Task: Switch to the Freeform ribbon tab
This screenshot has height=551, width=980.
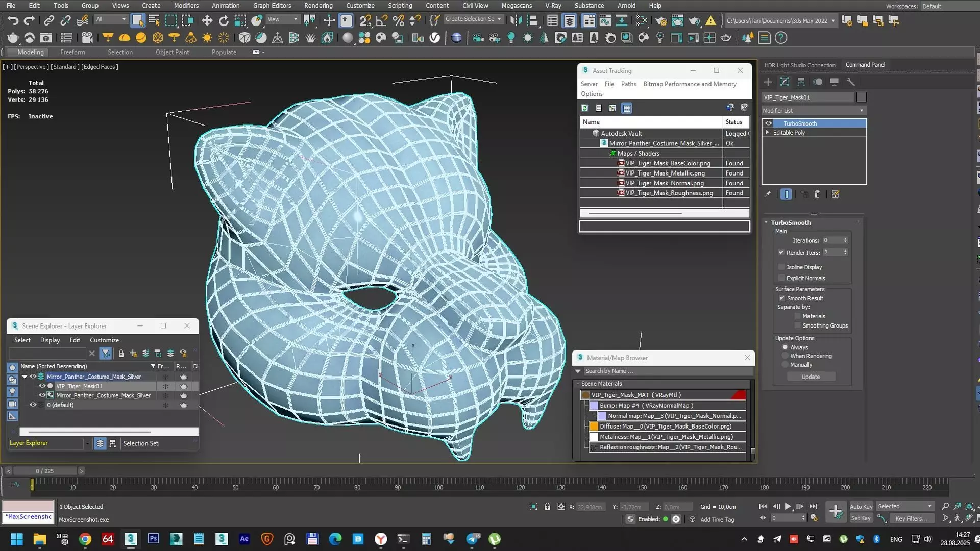Action: tap(72, 52)
